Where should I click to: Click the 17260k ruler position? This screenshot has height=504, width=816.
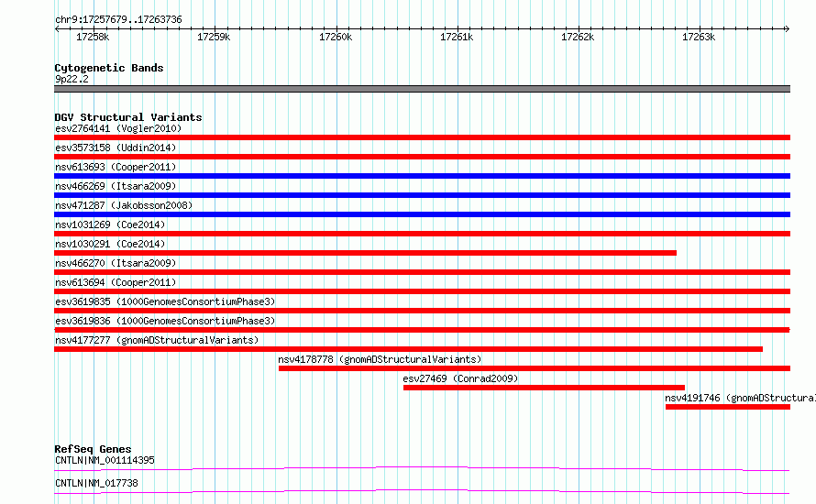336,37
